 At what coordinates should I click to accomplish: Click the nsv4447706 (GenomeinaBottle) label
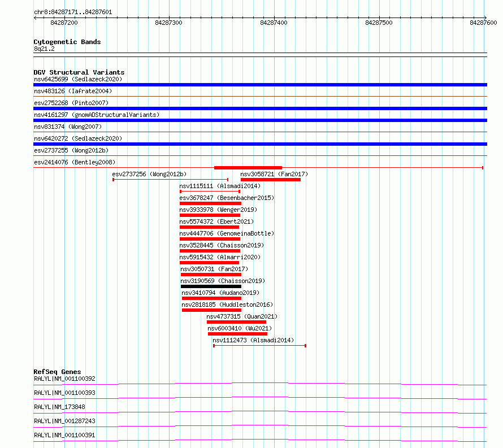[x=227, y=233]
